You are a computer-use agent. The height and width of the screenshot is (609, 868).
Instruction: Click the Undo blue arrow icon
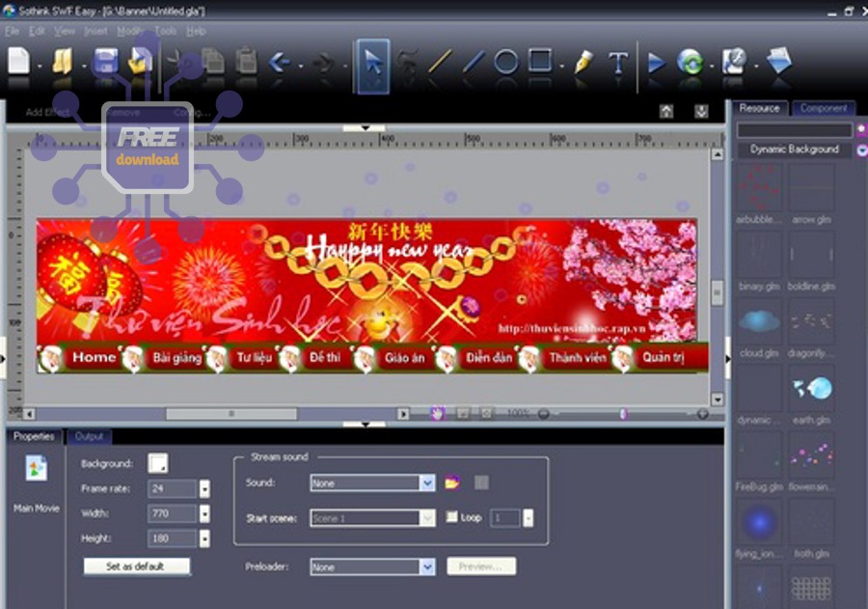point(280,62)
